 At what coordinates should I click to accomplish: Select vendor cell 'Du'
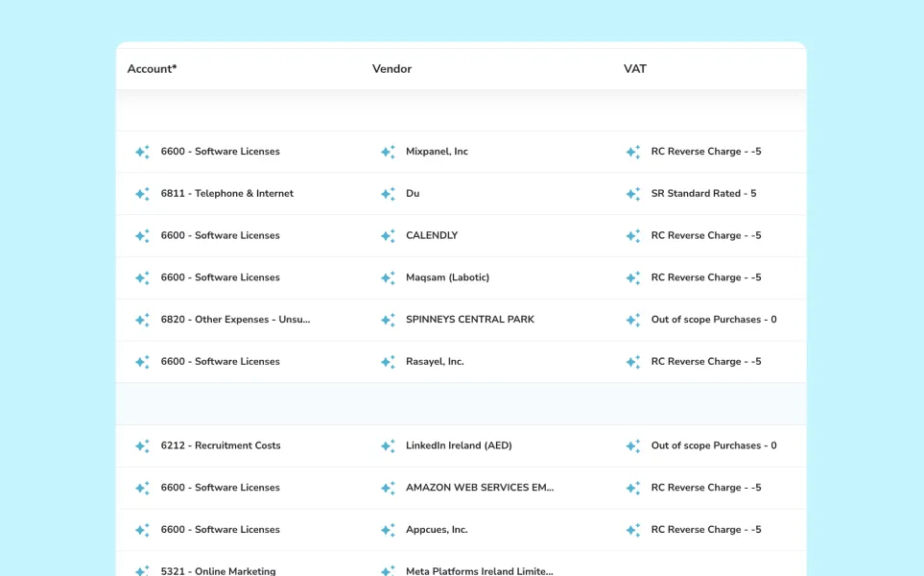pyautogui.click(x=413, y=193)
